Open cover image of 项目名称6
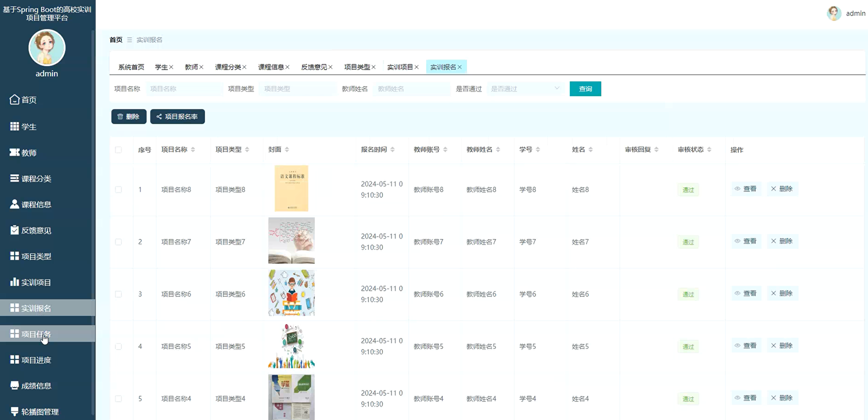 (291, 293)
